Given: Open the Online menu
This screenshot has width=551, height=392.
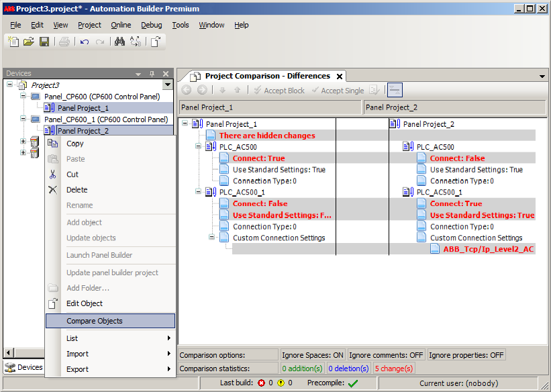Looking at the screenshot, I should coord(121,25).
